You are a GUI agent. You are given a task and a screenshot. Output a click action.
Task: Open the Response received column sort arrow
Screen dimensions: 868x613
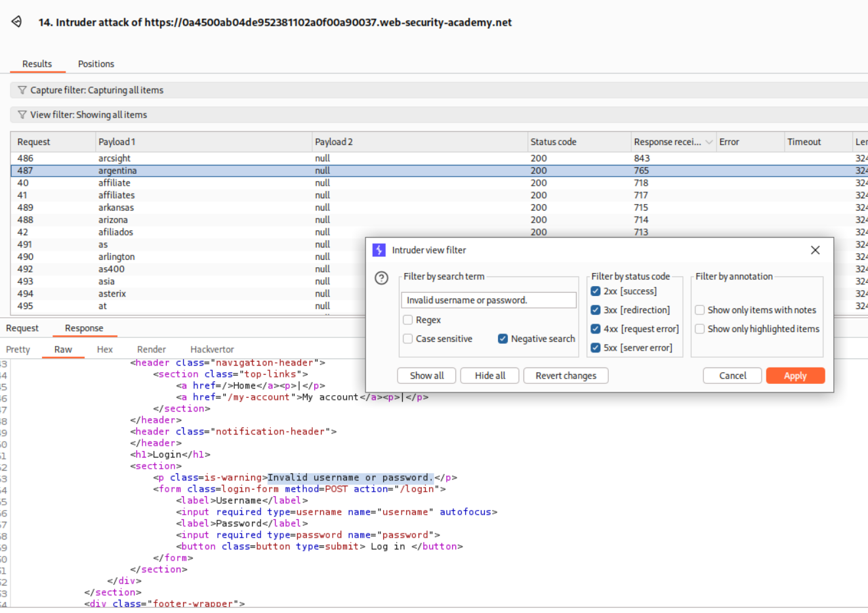click(709, 142)
